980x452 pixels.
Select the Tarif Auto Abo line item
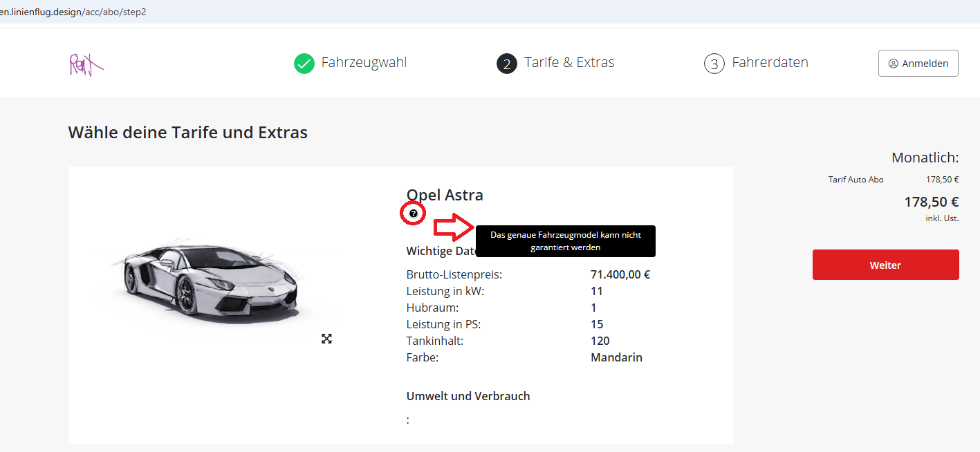coord(856,180)
